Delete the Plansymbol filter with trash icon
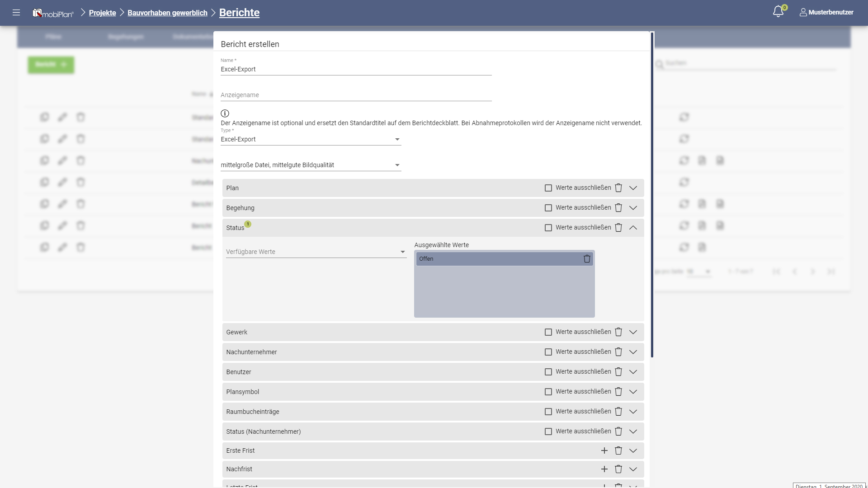 pyautogui.click(x=618, y=392)
